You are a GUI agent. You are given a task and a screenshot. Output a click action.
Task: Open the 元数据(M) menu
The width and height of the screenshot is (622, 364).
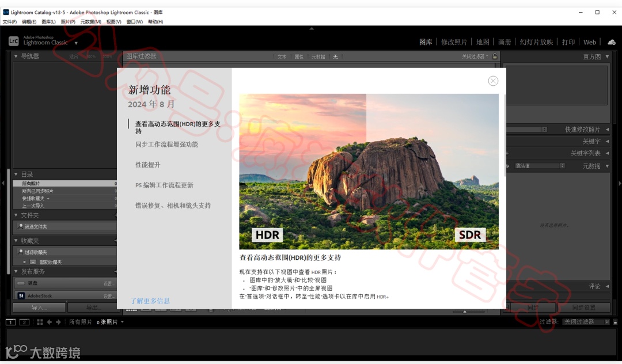click(90, 22)
